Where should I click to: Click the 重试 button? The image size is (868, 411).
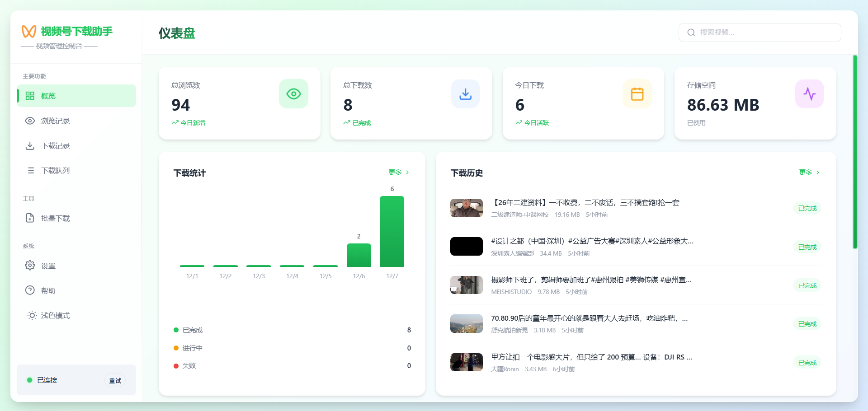point(115,381)
